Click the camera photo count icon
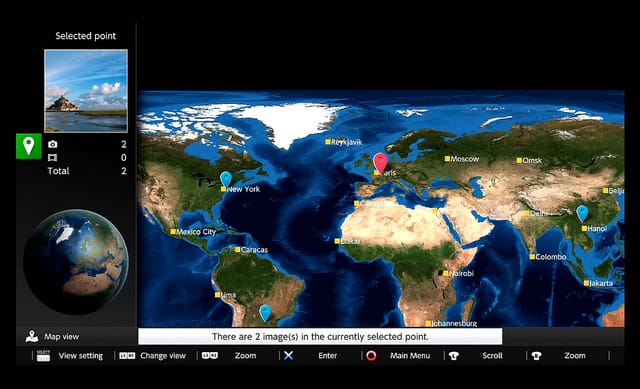Viewport: 640px width, 389px height. point(53,144)
